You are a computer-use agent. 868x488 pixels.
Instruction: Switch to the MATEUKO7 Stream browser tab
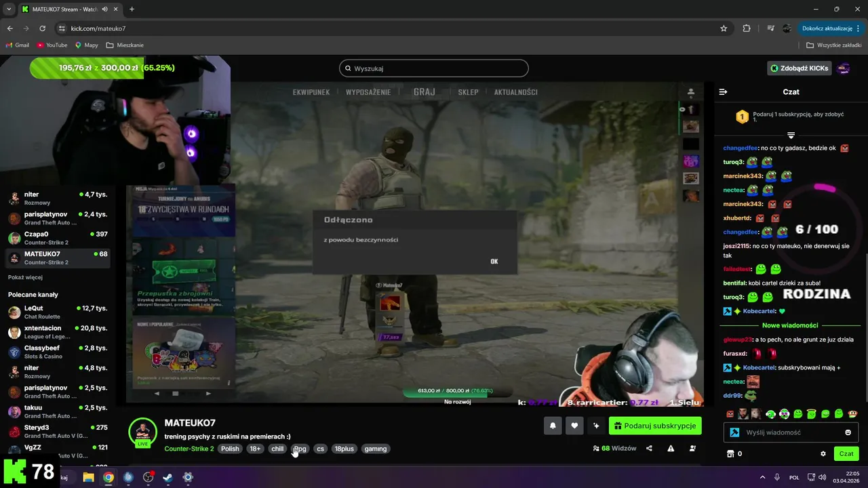[69, 9]
